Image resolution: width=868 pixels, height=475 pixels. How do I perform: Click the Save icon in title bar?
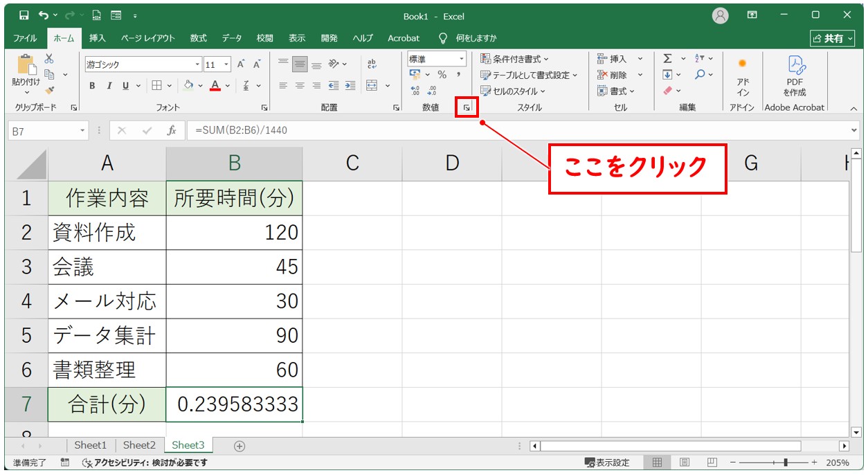[24, 15]
